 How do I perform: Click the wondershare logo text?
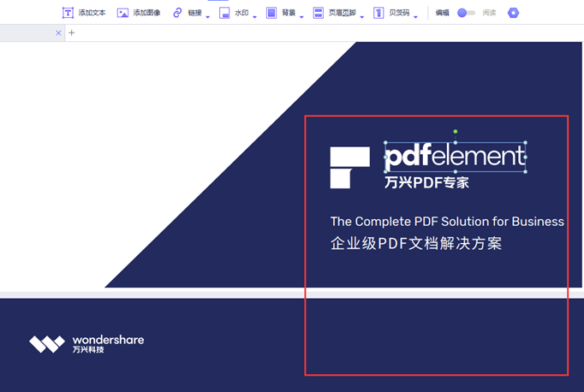tap(108, 340)
